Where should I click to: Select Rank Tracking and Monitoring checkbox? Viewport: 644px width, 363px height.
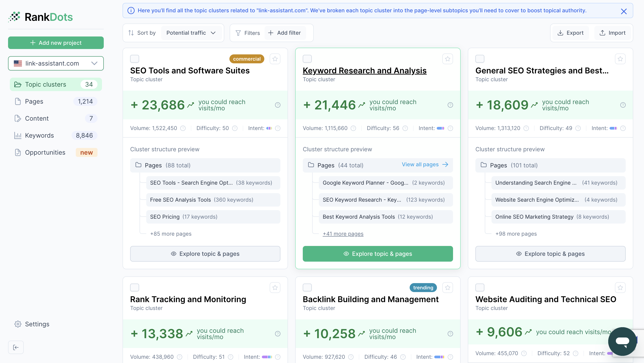pos(134,287)
